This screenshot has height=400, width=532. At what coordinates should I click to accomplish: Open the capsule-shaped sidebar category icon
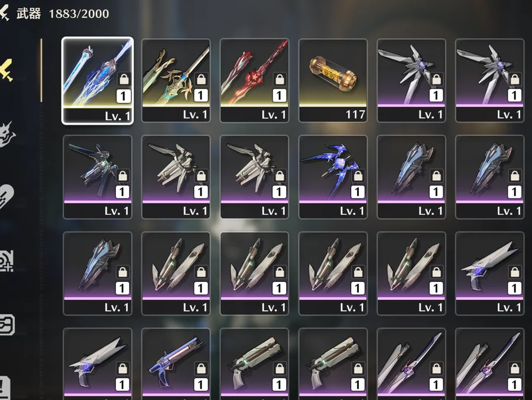(x=7, y=197)
